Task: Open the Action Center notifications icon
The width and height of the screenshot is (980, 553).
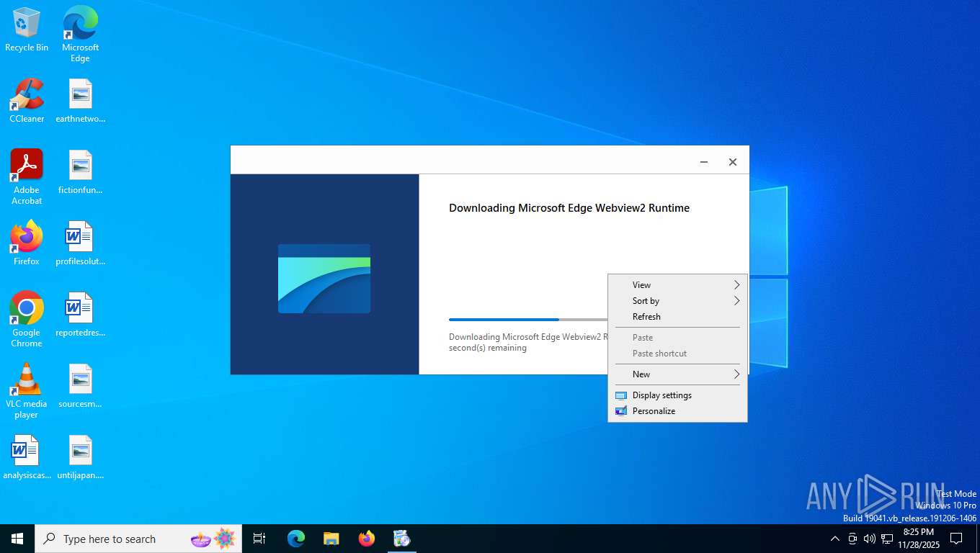Action: click(x=956, y=539)
